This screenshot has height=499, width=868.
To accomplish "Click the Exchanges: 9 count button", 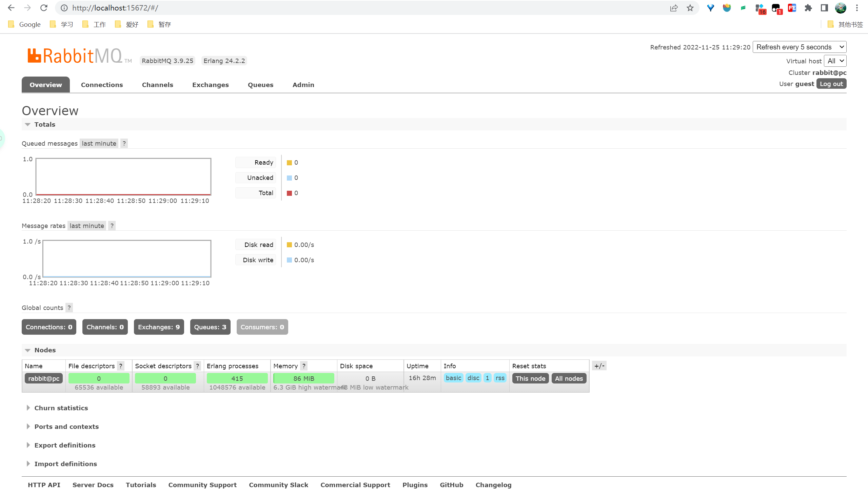I will click(x=159, y=327).
